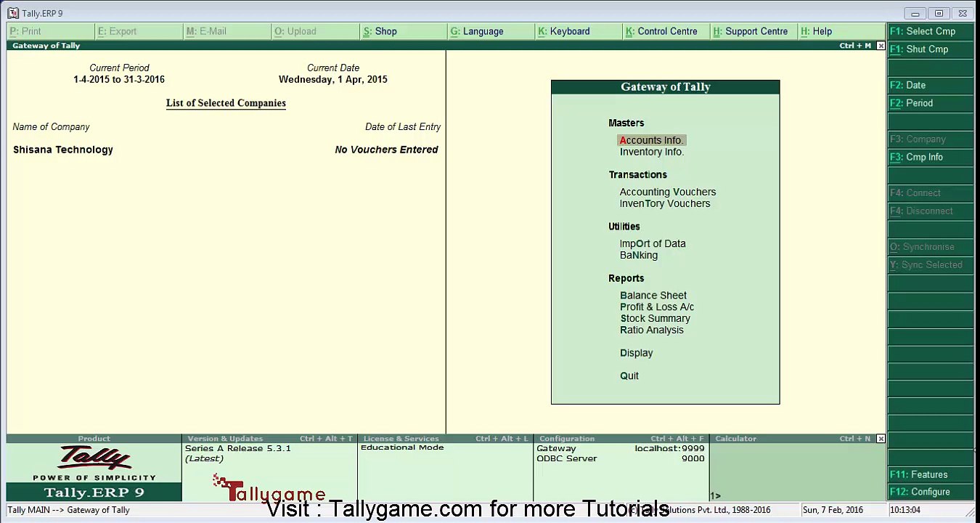Image resolution: width=980 pixels, height=523 pixels.
Task: Choose Quit in Gateway of Tally
Action: click(x=629, y=376)
